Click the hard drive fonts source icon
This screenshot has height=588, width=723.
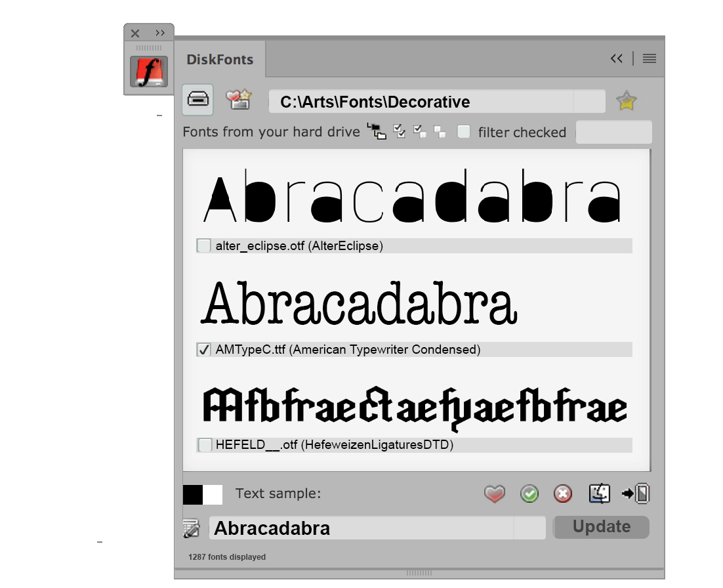coord(197,100)
